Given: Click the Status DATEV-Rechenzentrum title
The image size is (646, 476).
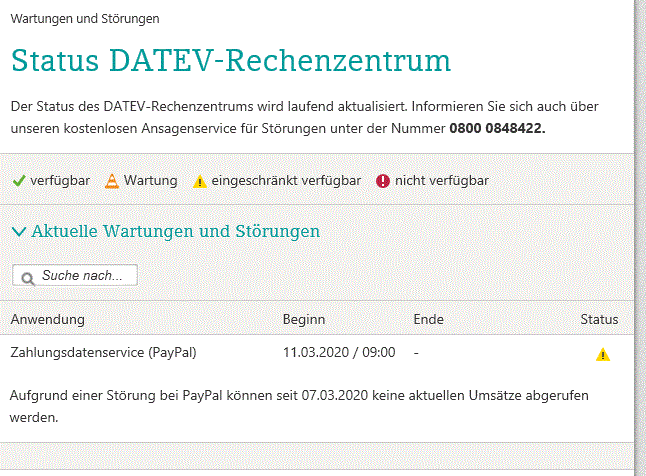Looking at the screenshot, I should [231, 61].
